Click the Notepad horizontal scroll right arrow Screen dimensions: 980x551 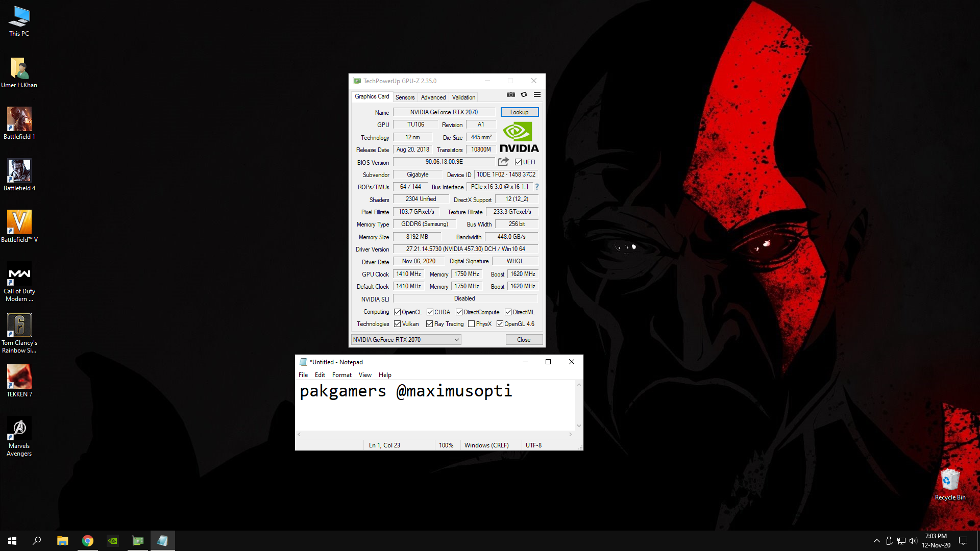(571, 435)
